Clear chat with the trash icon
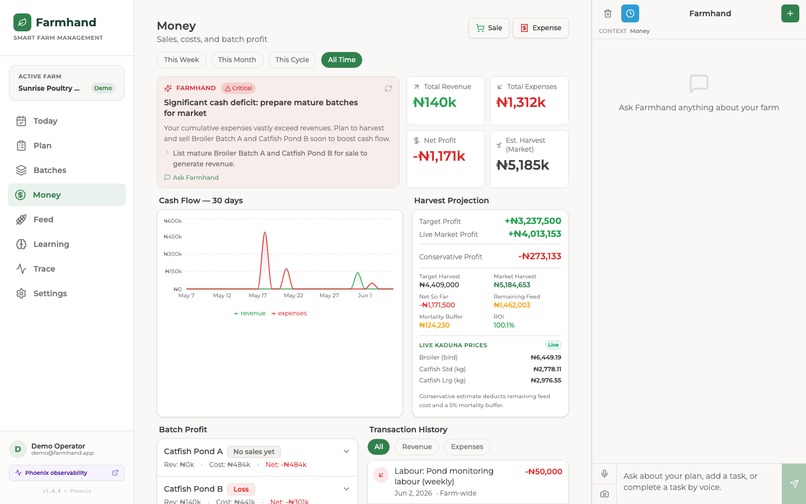Image resolution: width=806 pixels, height=504 pixels. [608, 14]
